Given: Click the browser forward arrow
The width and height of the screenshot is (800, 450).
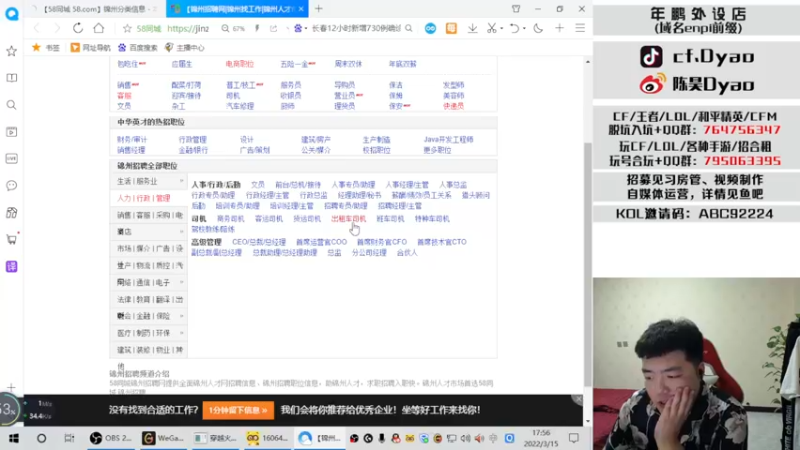Looking at the screenshot, I should click(x=57, y=29).
